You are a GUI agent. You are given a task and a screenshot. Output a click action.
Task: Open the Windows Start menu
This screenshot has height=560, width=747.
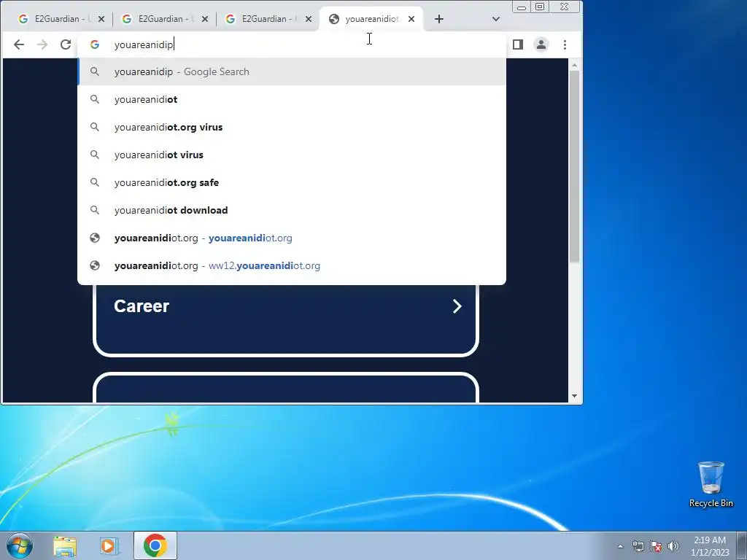[x=20, y=545]
